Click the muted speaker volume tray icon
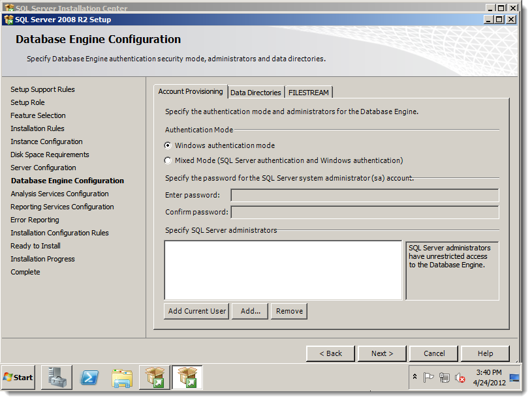 coord(460,378)
